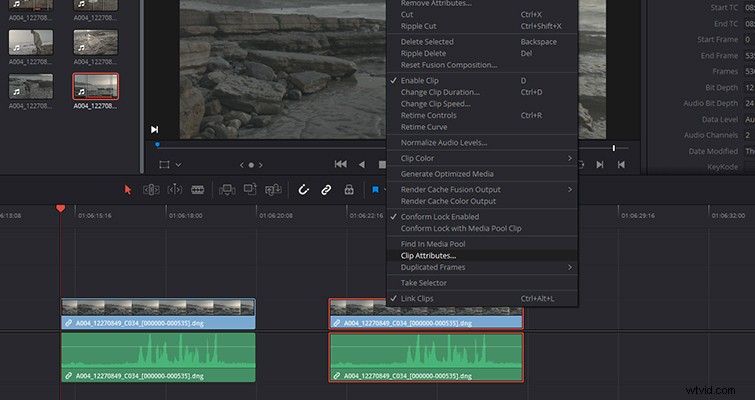
Task: Select the Selection Mode arrow tool
Action: tap(128, 190)
